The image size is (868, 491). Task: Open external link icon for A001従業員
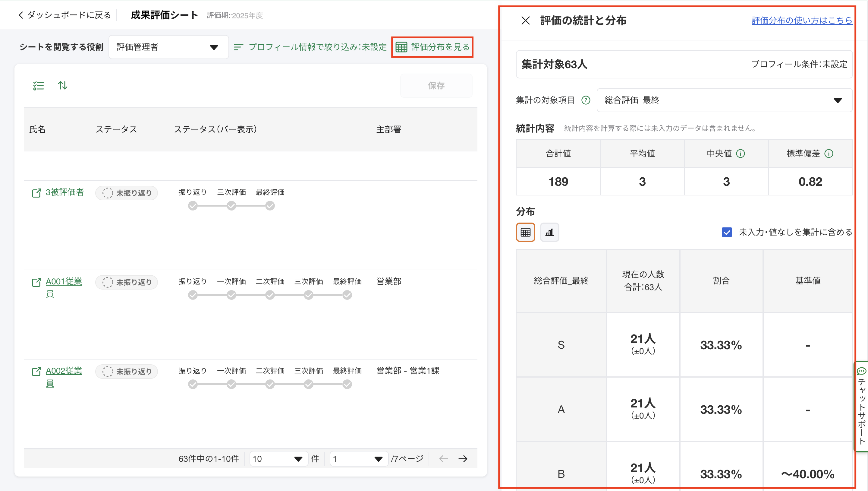(x=36, y=282)
